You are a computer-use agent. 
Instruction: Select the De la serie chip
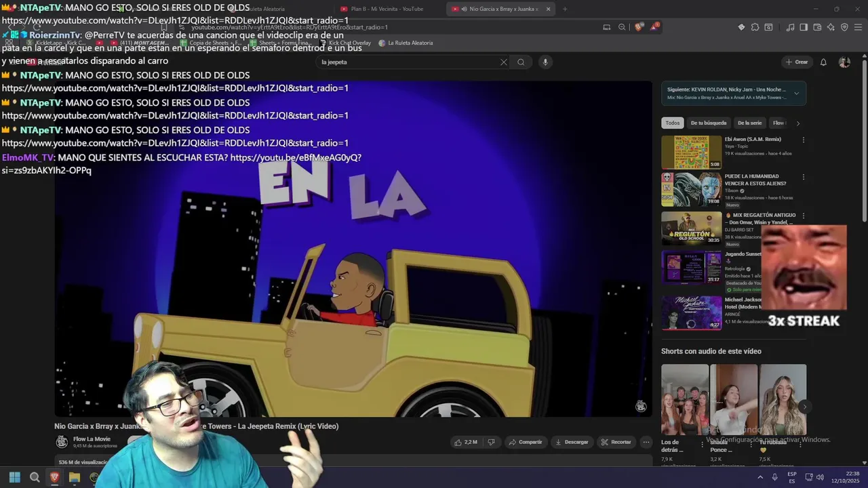[x=749, y=123]
